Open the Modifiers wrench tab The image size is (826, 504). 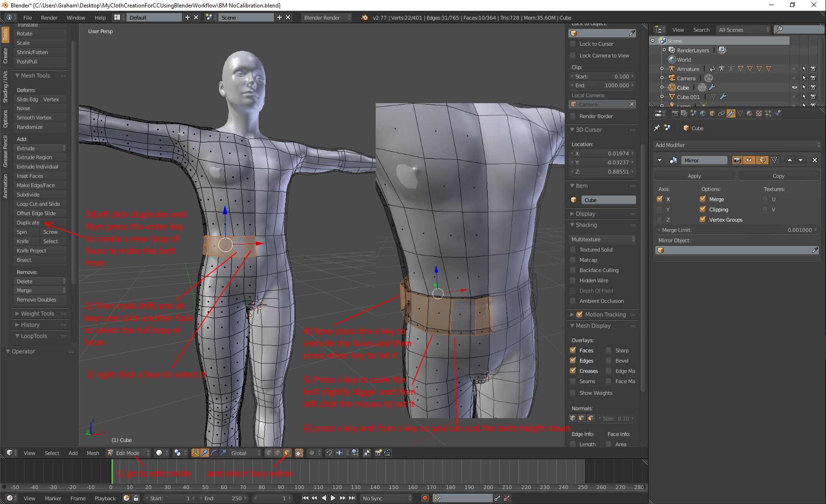click(731, 113)
